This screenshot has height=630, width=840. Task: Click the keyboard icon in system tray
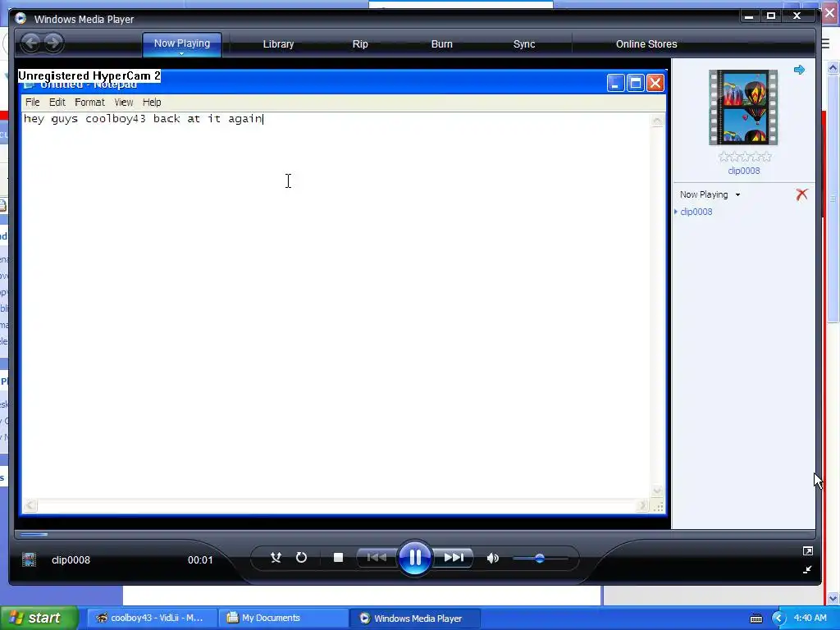coord(756,619)
